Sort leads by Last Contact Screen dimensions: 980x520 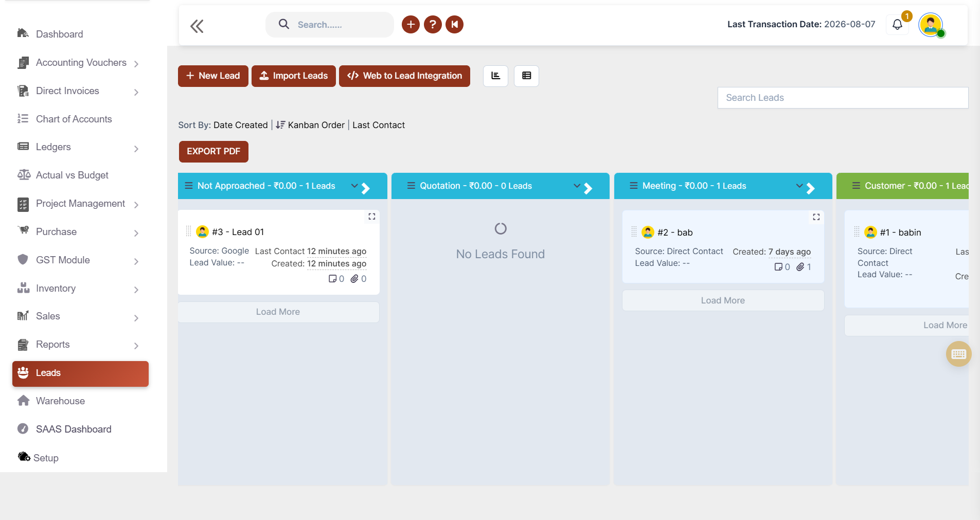[x=379, y=125]
